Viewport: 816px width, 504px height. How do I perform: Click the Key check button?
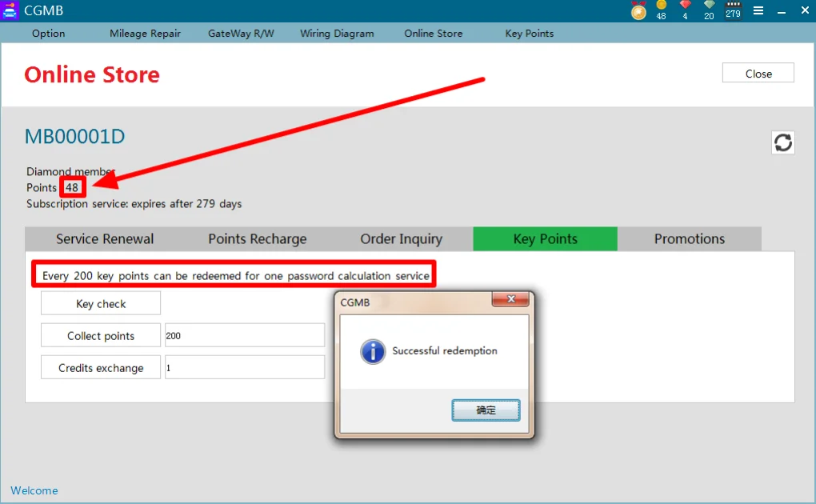(101, 303)
